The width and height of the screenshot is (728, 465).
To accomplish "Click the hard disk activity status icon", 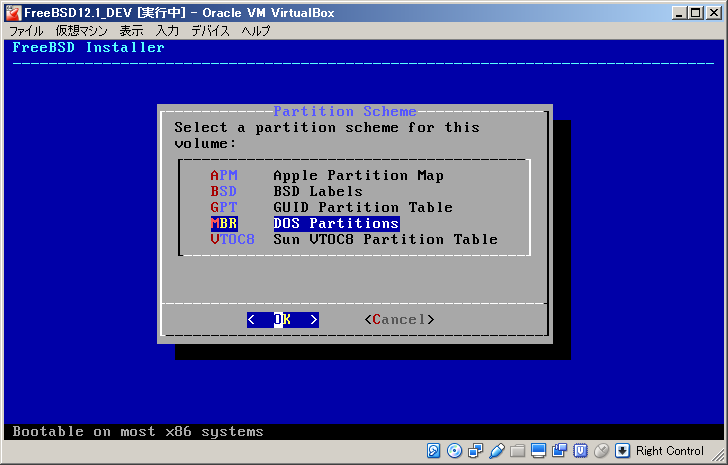I will tap(433, 450).
